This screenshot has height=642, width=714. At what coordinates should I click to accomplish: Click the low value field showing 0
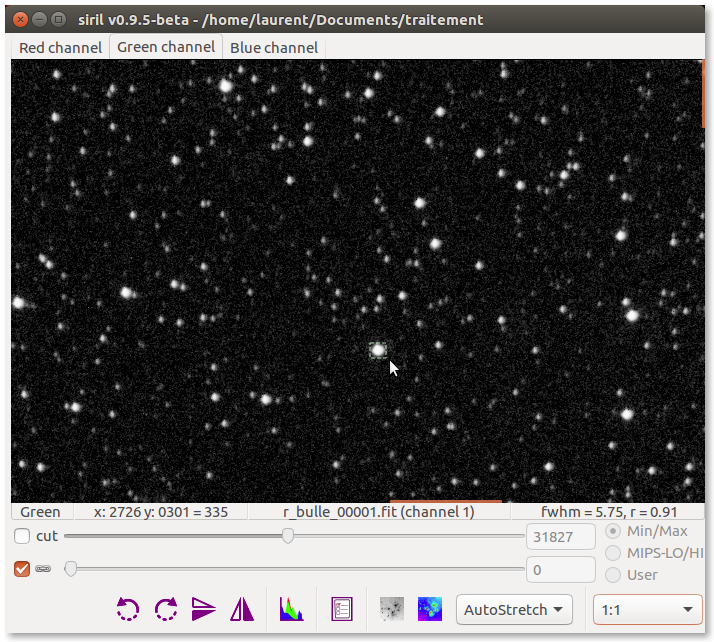(x=561, y=570)
